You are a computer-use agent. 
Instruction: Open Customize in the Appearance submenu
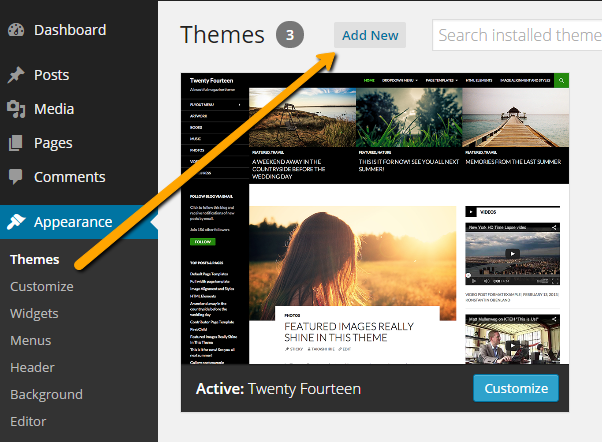42,286
